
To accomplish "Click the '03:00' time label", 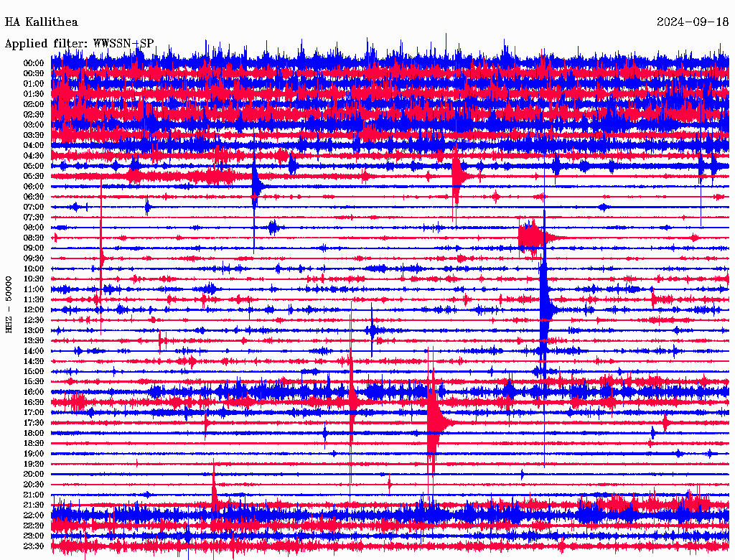I will tap(34, 125).
